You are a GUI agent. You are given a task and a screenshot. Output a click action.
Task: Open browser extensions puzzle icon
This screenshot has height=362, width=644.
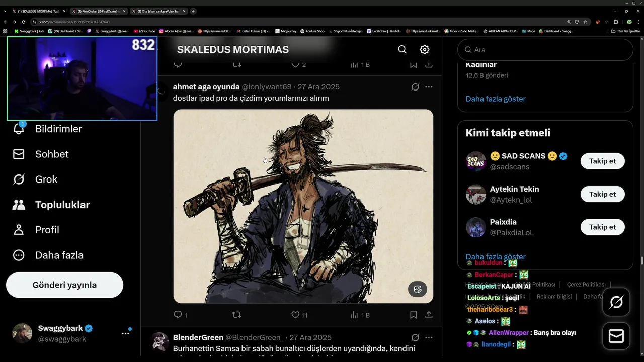click(616, 22)
